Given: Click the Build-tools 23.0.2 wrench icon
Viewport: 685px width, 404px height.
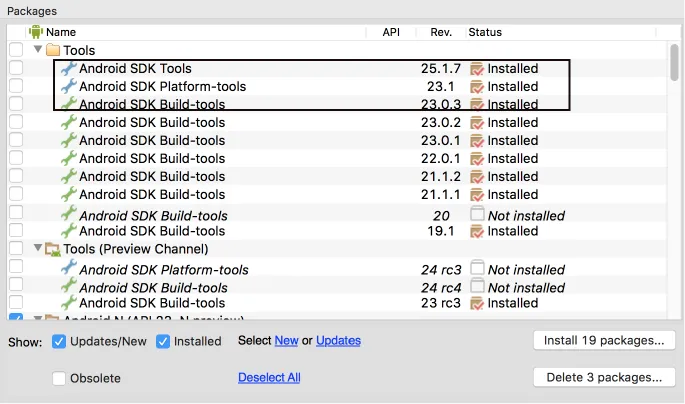Looking at the screenshot, I should pyautogui.click(x=68, y=123).
